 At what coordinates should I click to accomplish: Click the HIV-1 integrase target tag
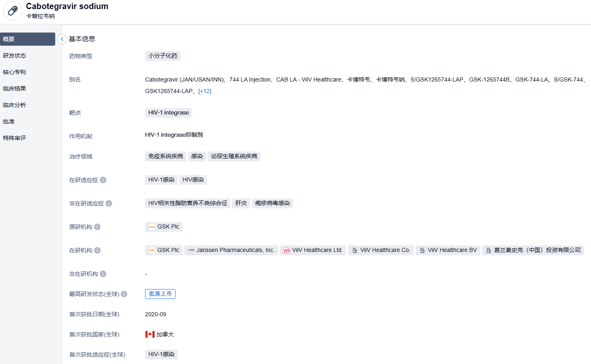168,113
